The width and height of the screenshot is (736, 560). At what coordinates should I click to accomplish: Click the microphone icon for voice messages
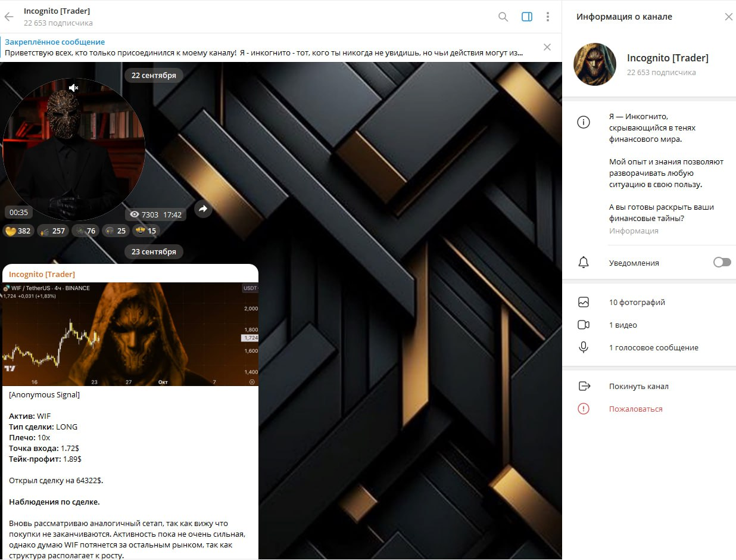coord(584,347)
